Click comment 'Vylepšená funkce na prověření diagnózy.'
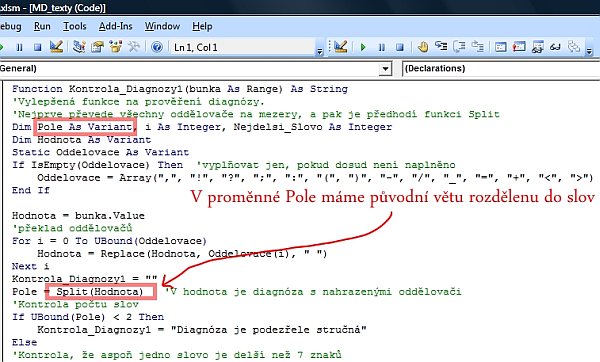Viewport: 600px width, 362px height. point(138,102)
